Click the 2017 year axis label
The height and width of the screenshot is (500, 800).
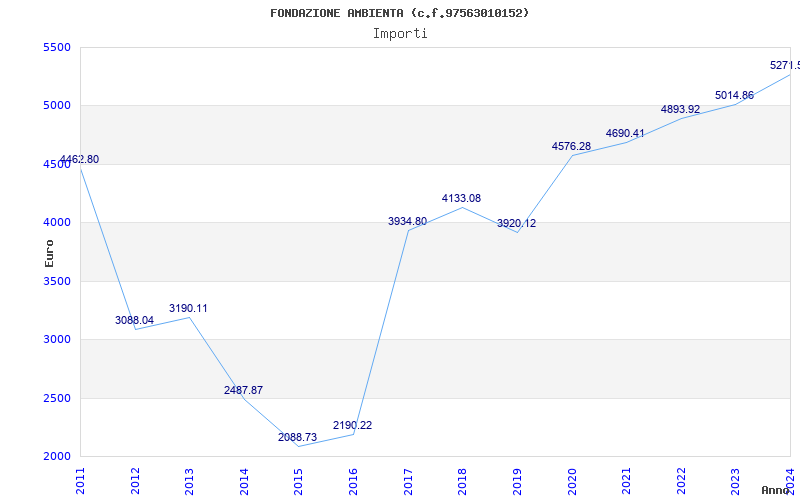408,480
